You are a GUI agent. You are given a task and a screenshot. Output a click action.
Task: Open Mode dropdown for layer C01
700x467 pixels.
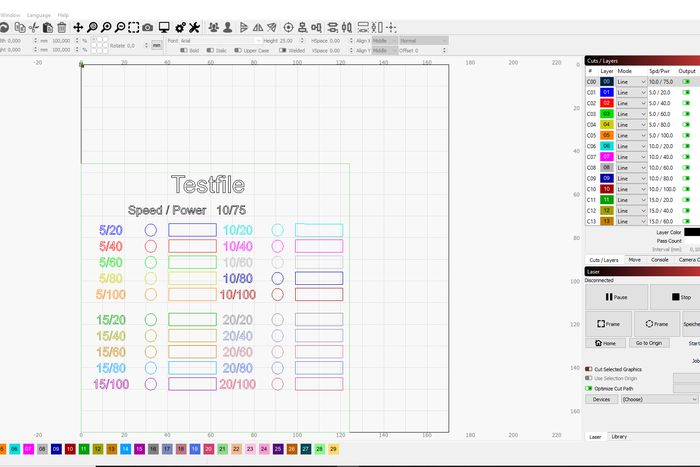pos(631,92)
